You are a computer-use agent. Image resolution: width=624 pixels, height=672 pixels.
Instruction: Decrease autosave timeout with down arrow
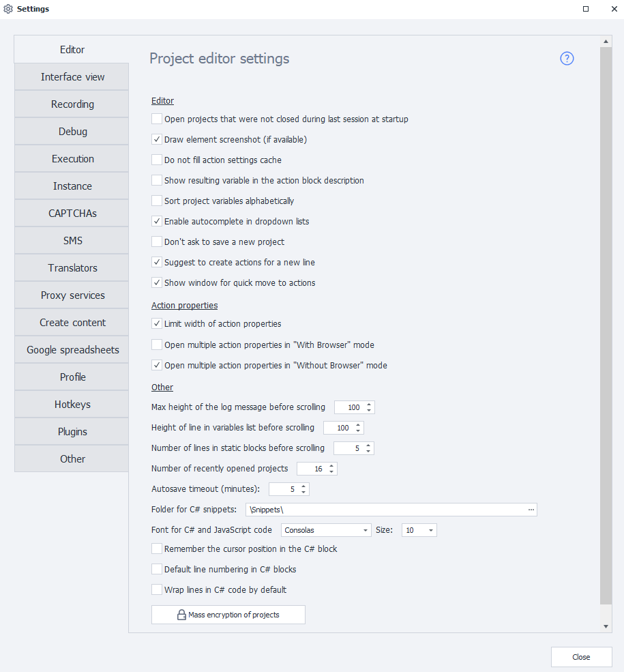point(303,492)
